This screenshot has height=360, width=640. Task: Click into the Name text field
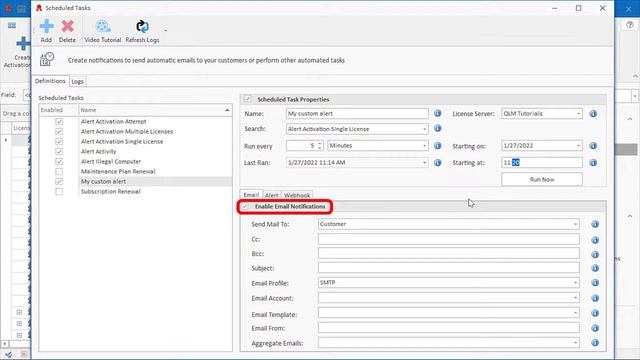point(357,113)
